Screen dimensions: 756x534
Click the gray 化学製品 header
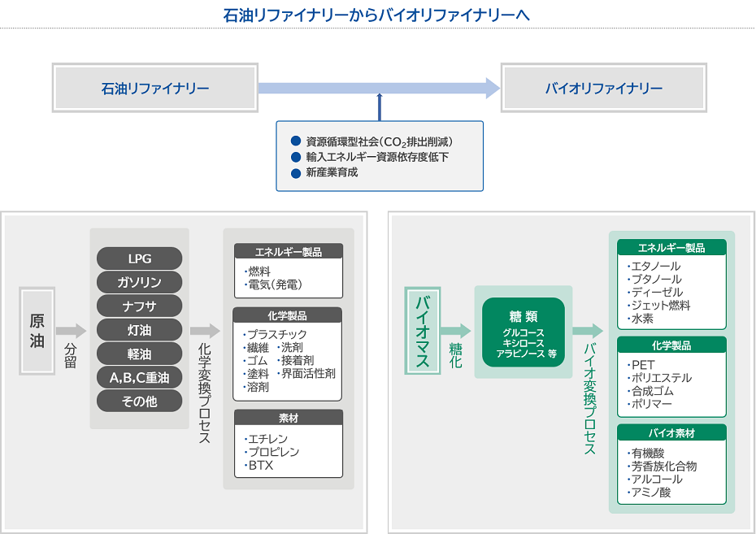[287, 315]
